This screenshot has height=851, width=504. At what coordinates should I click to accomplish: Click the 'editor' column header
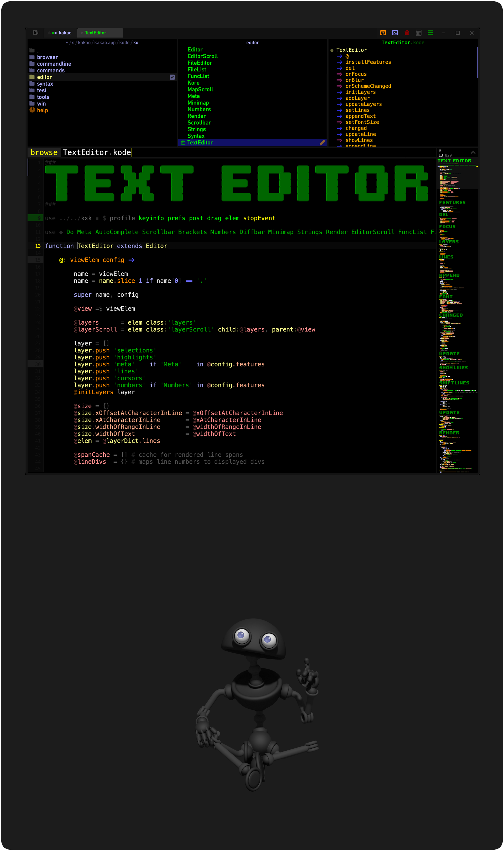pos(253,43)
